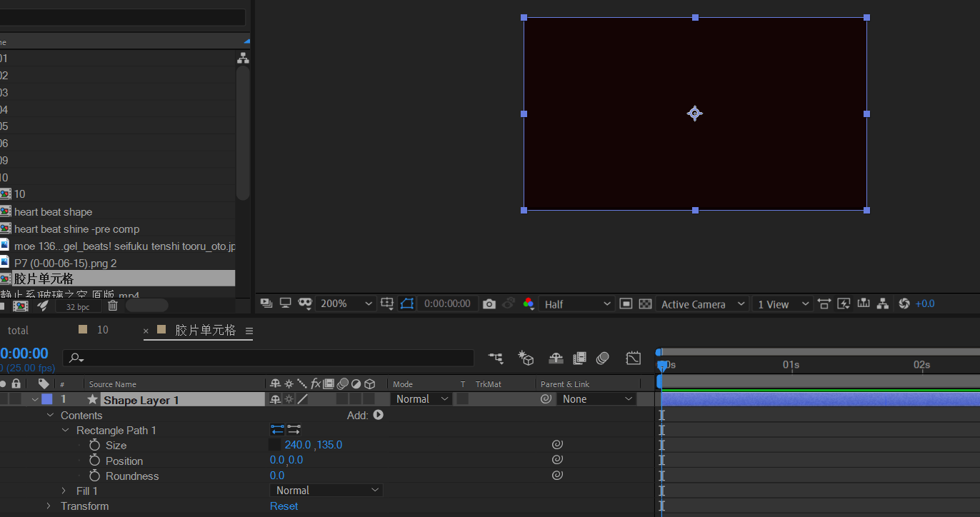Open comp flowchart icon in viewer bar
Screen dimensions: 980x517
(883, 303)
